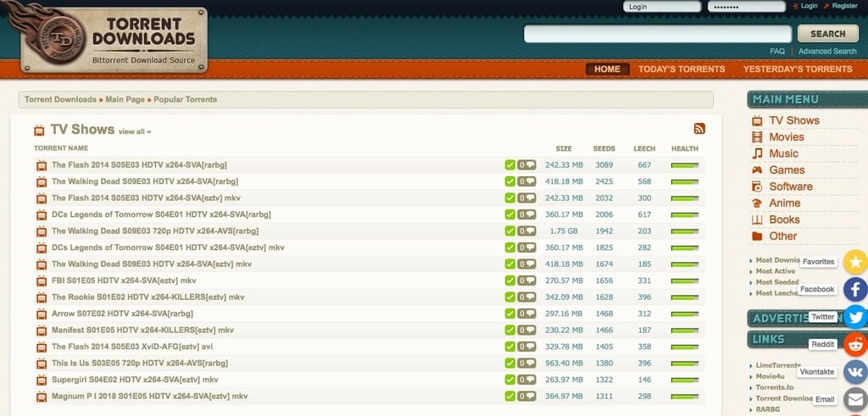Click the Anime category icon
The image size is (868, 416).
[x=757, y=203]
